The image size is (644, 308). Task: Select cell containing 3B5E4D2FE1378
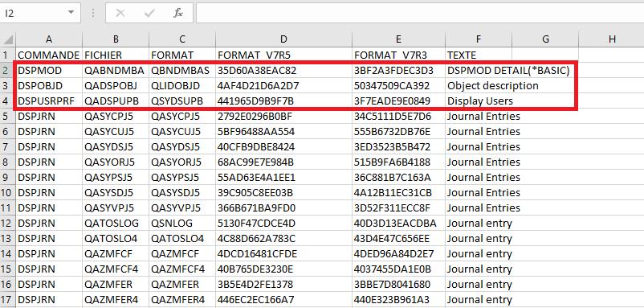(x=283, y=284)
